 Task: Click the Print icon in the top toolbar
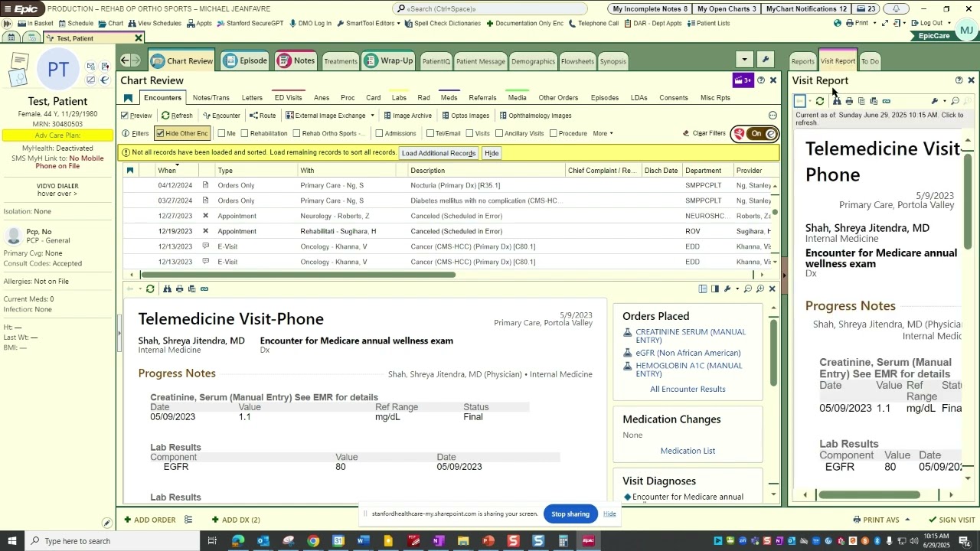857,24
